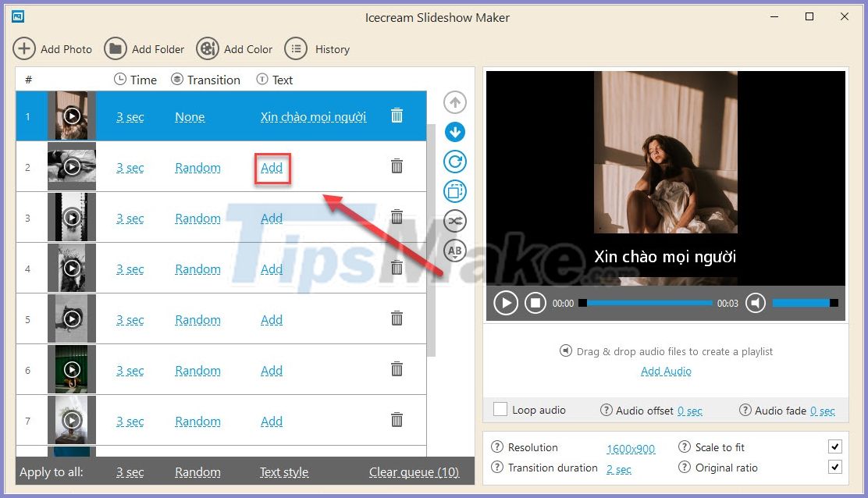Mute preview audio with speaker icon

pos(755,303)
